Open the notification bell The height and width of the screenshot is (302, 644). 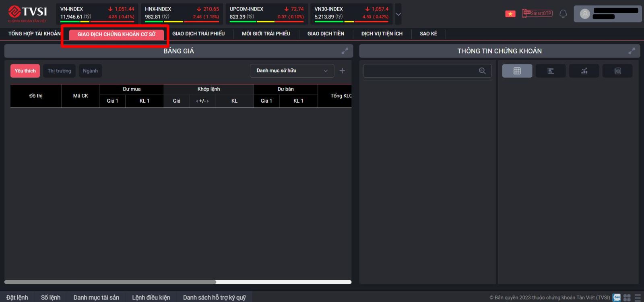tap(563, 14)
